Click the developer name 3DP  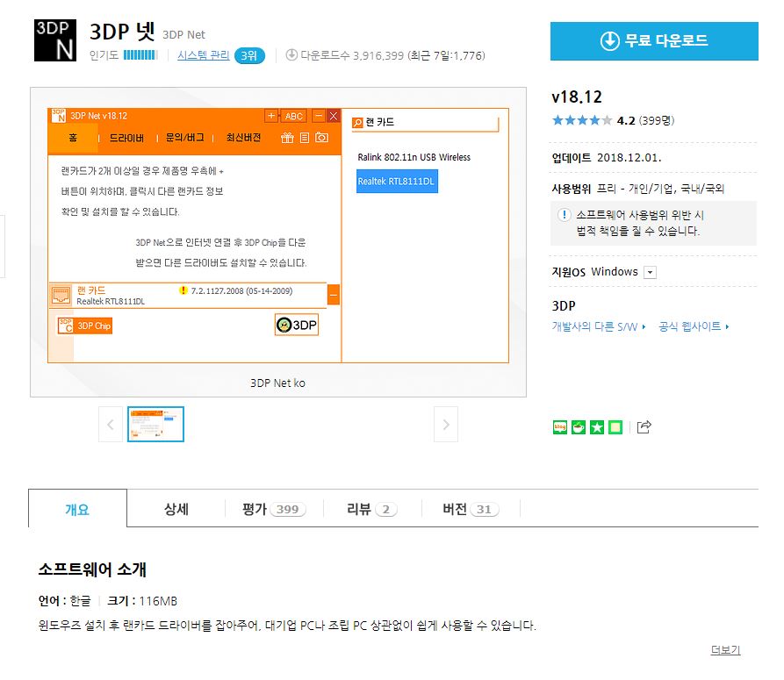tap(564, 305)
